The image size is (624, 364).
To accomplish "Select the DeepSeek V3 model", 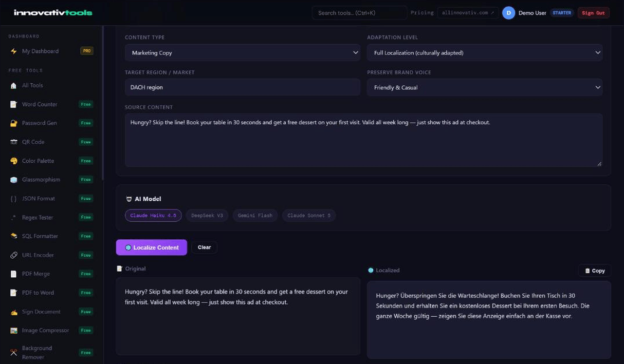I will click(207, 216).
